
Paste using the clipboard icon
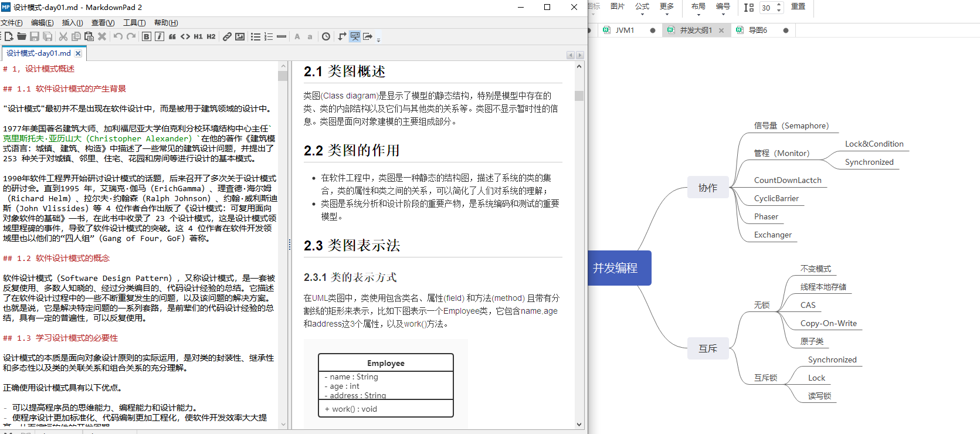click(89, 36)
